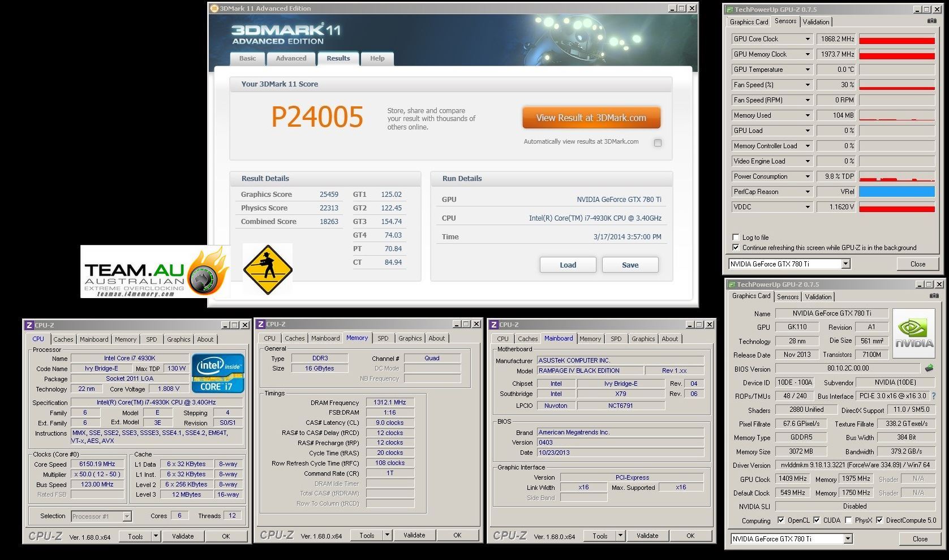Click the Physics Score 22313 value
This screenshot has width=949, height=560.
pos(329,208)
